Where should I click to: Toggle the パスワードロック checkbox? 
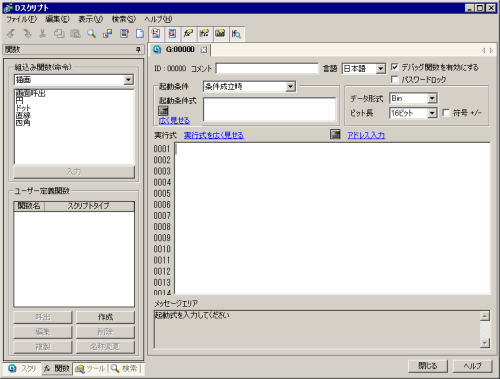tap(395, 79)
